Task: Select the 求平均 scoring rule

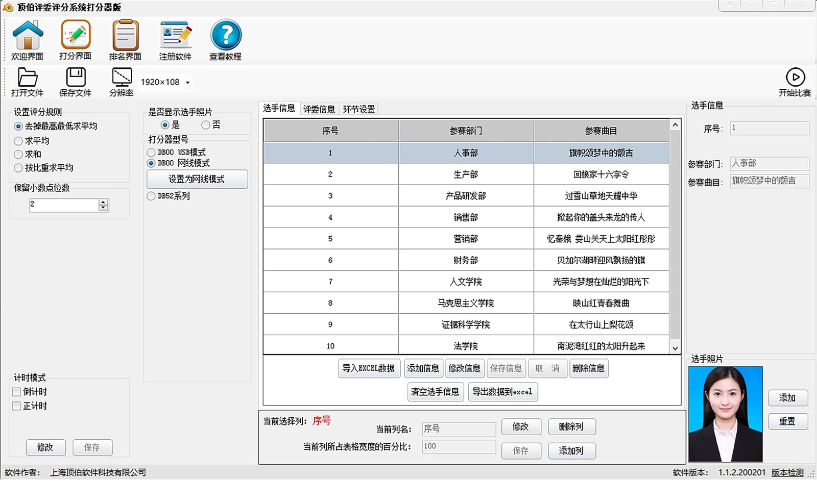Action: (x=19, y=141)
